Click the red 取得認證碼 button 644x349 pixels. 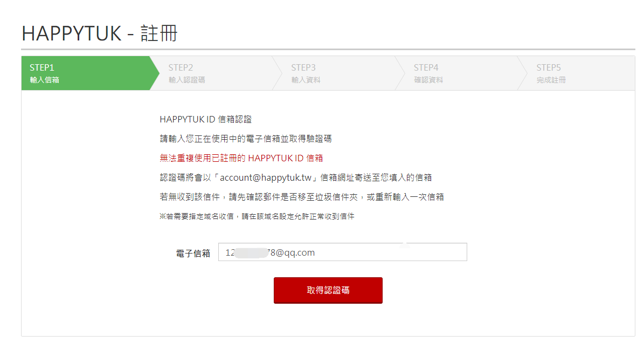pos(328,290)
